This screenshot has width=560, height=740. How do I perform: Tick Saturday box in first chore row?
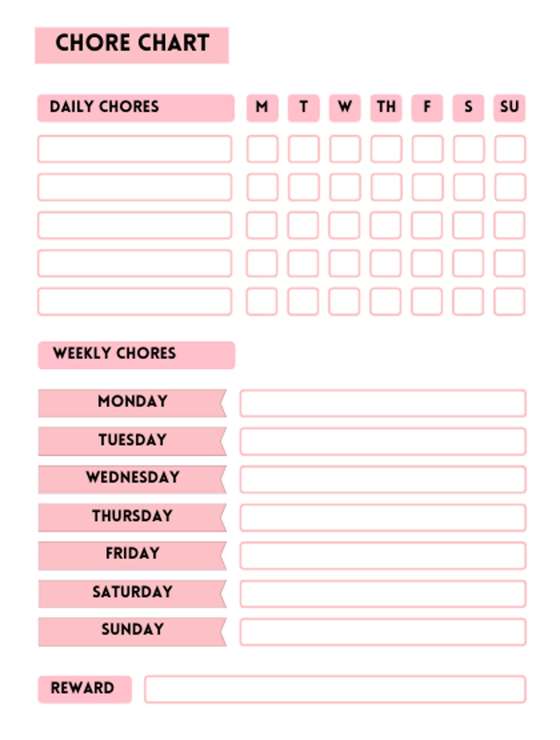point(468,148)
